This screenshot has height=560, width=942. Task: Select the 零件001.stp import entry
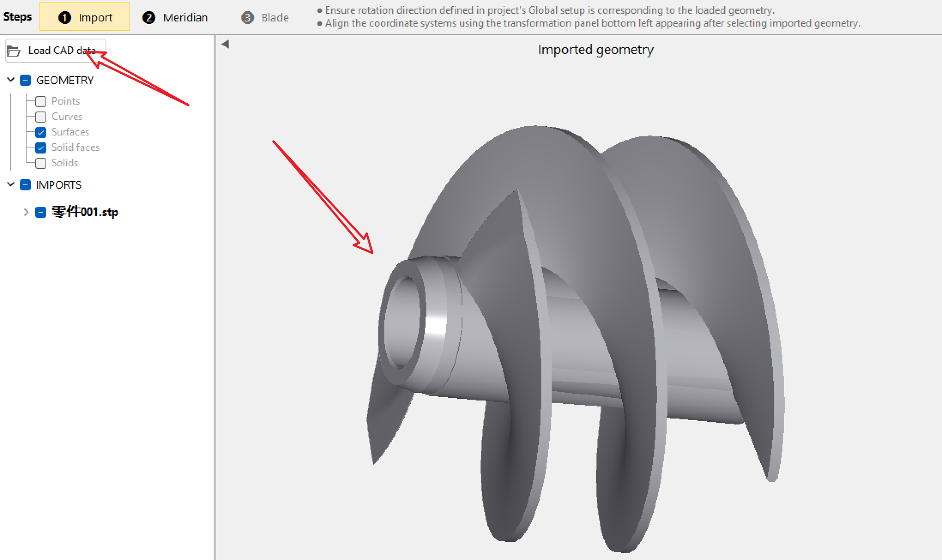pyautogui.click(x=85, y=212)
